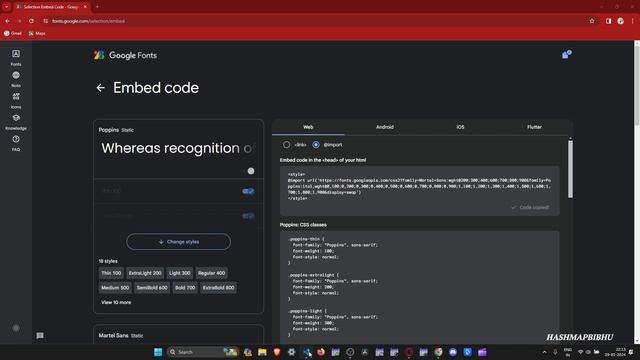Click the theme settings icon at sidebar bottom
The width and height of the screenshot is (640, 360).
pos(16,328)
